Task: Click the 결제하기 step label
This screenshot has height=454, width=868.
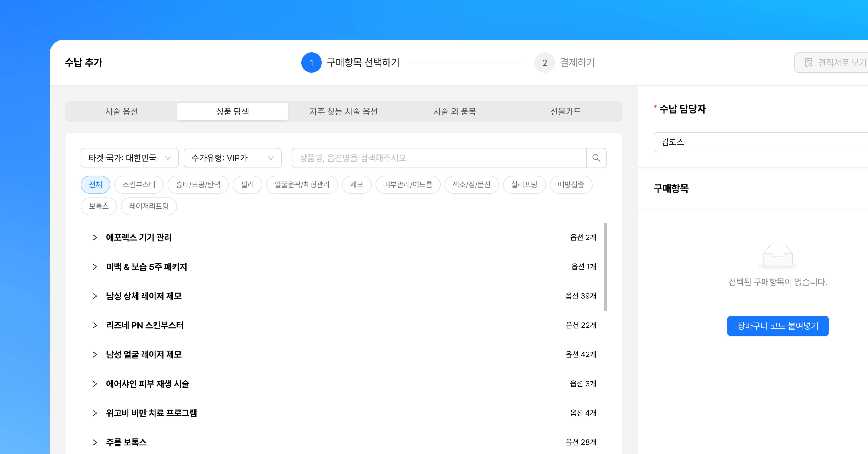Action: pos(578,62)
